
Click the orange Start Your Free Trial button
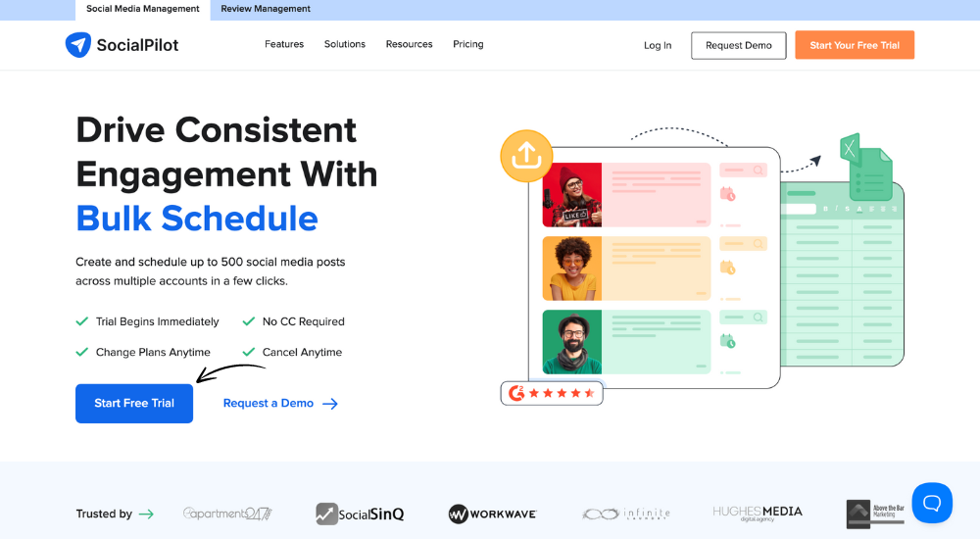(855, 45)
